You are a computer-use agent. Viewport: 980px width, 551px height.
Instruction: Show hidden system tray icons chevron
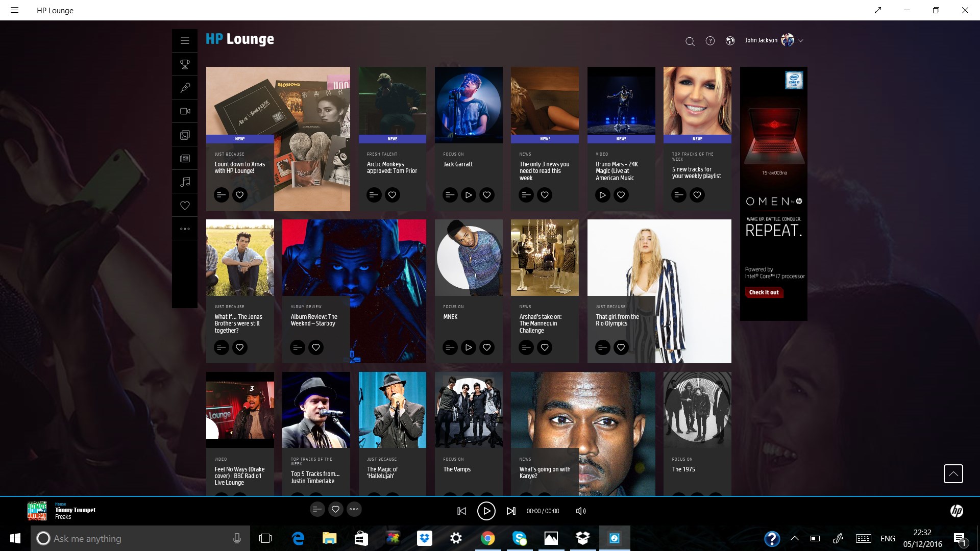[794, 538]
